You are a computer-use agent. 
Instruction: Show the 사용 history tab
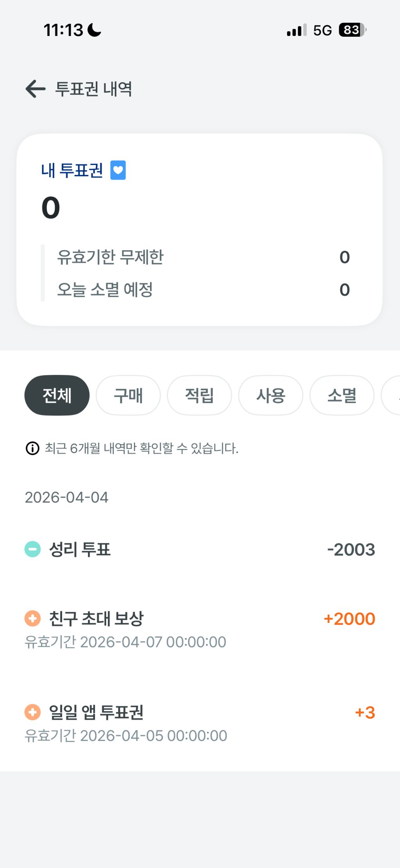(271, 395)
